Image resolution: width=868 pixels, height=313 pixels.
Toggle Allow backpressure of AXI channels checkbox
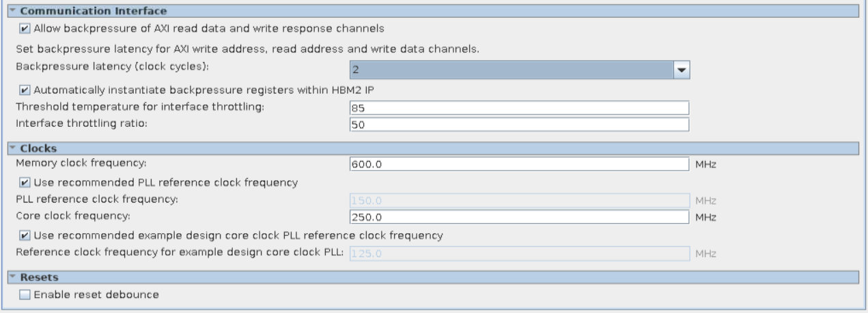click(x=25, y=29)
